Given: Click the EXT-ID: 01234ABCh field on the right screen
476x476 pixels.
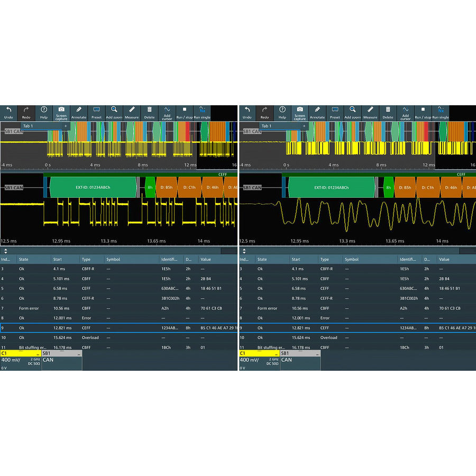Looking at the screenshot, I should 332,188.
